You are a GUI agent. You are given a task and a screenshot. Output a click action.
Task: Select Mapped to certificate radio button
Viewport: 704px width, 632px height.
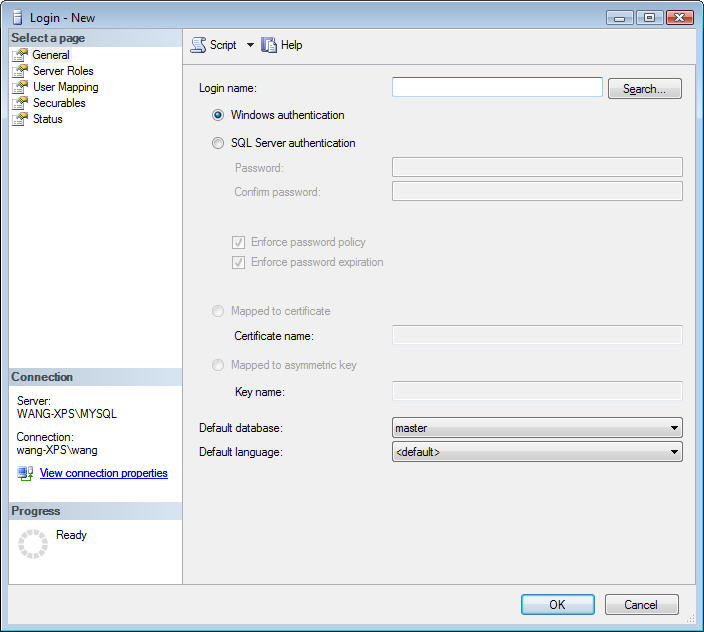click(218, 311)
